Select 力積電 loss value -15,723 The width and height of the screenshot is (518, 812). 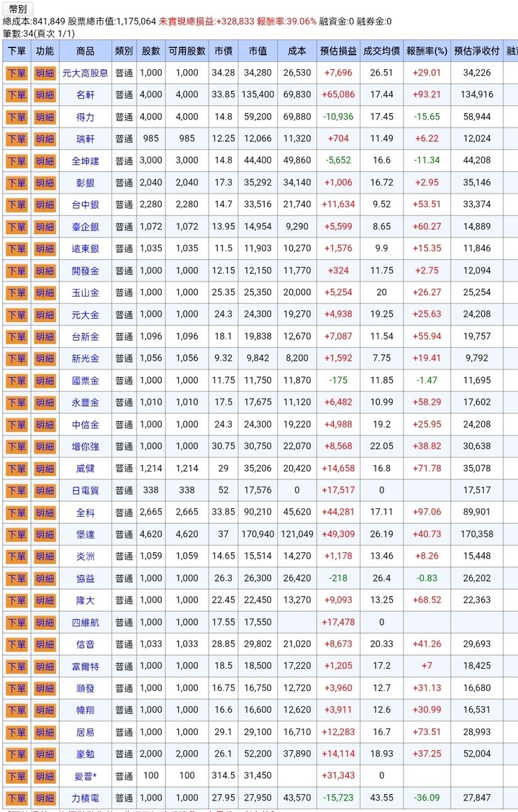coord(338,798)
